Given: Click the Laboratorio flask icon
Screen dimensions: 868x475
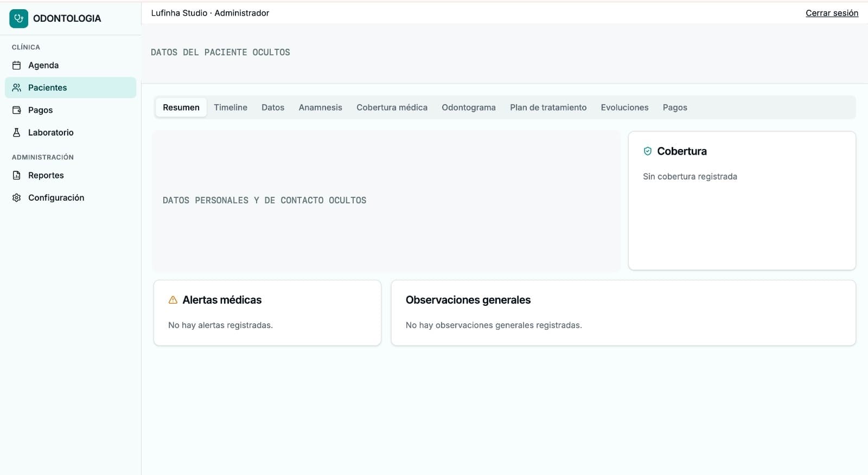Looking at the screenshot, I should click(x=17, y=132).
